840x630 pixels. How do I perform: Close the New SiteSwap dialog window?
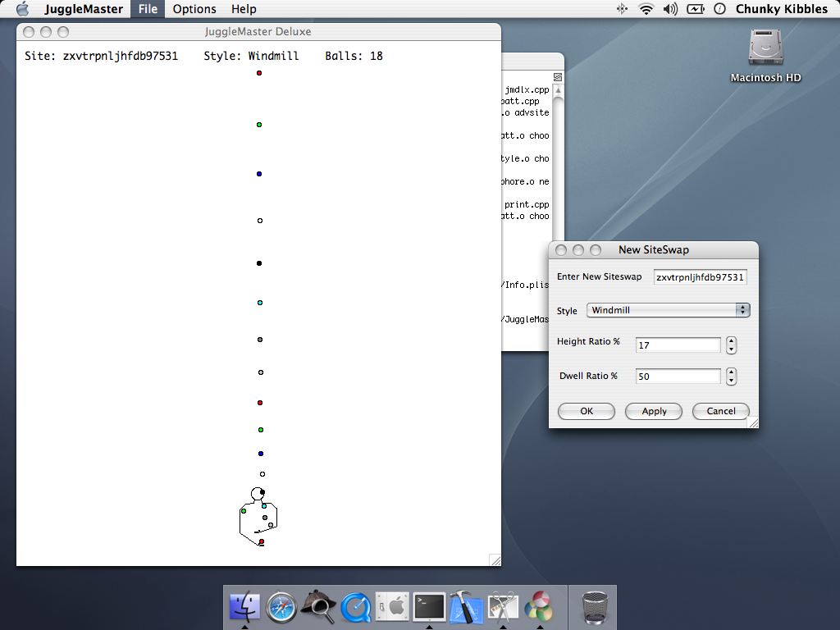pos(561,250)
